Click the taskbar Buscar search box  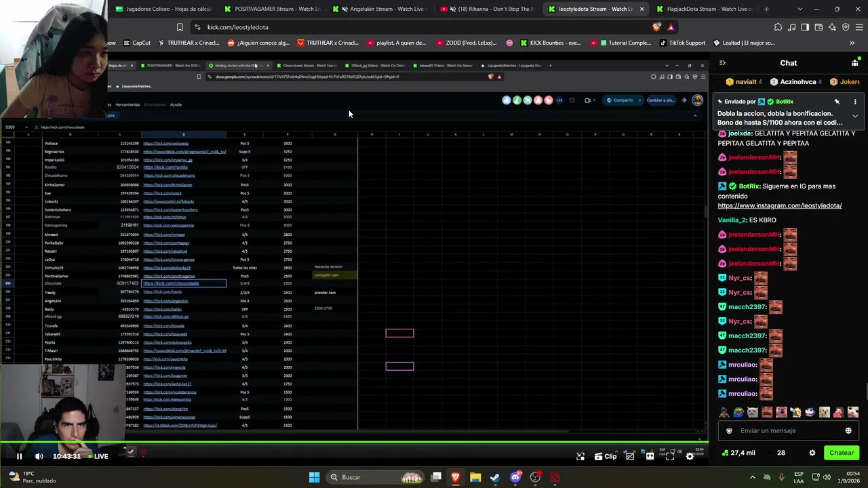click(376, 477)
